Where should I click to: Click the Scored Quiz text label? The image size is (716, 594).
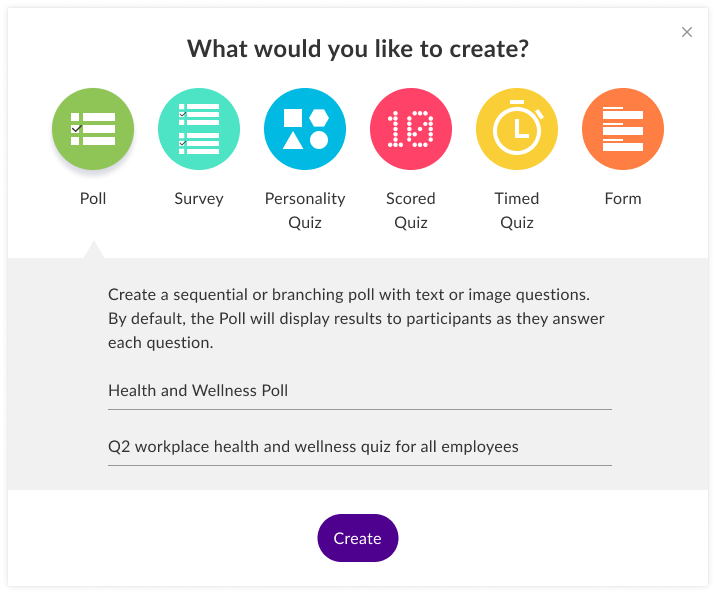(411, 210)
